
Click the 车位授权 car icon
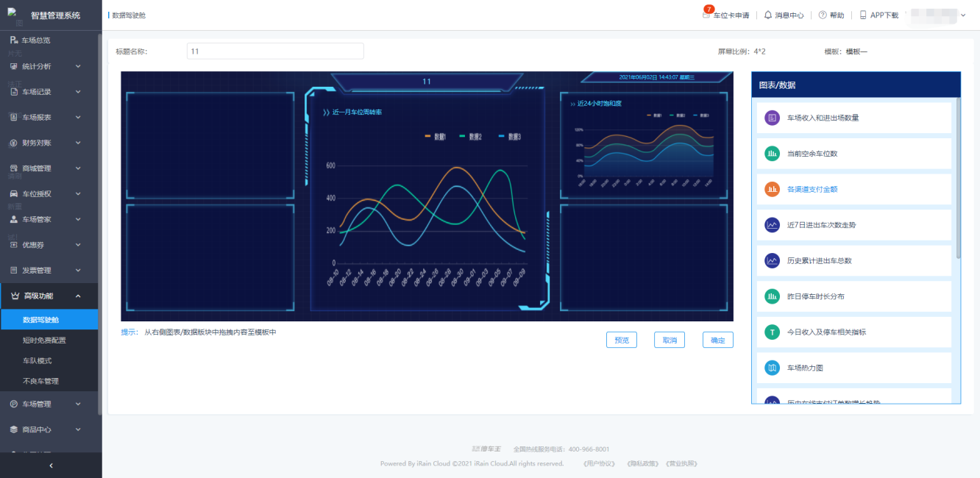(13, 193)
